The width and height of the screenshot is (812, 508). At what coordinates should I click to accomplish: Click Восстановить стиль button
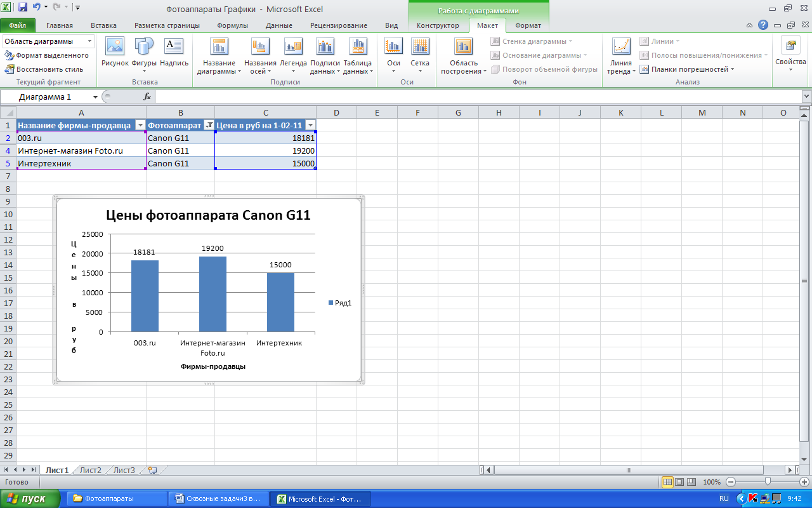pos(44,69)
